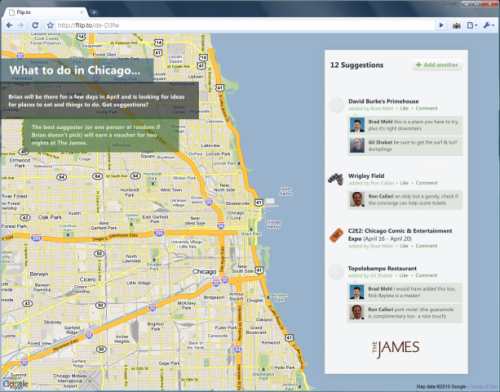Viewport: 500px width, 392px height.
Task: Click the Berwyn label on map
Action: 39,274
